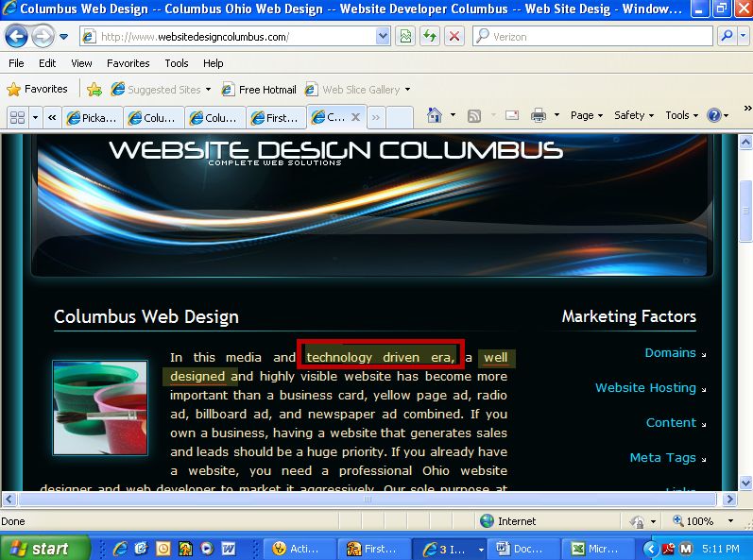The height and width of the screenshot is (560, 753).
Task: Close the active tab with its X
Action: (x=355, y=117)
